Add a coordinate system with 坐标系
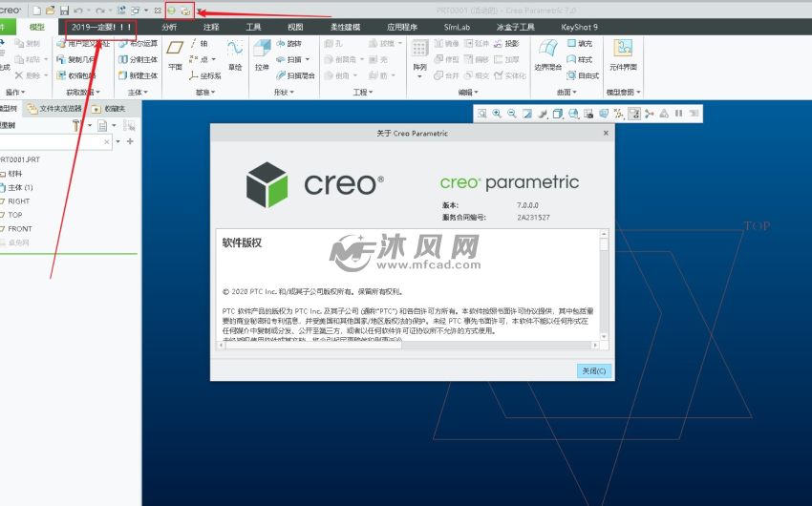Viewport: 812px width, 506px height. 205,75
